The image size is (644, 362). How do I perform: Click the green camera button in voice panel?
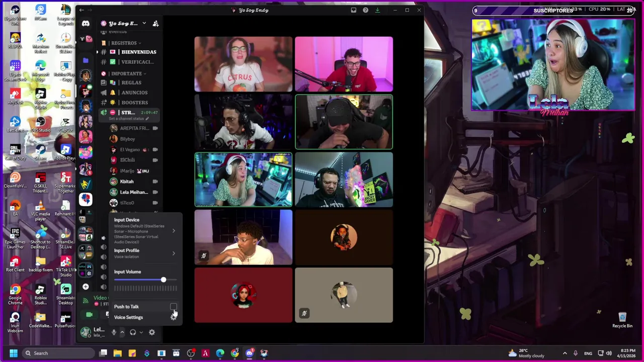point(89,315)
